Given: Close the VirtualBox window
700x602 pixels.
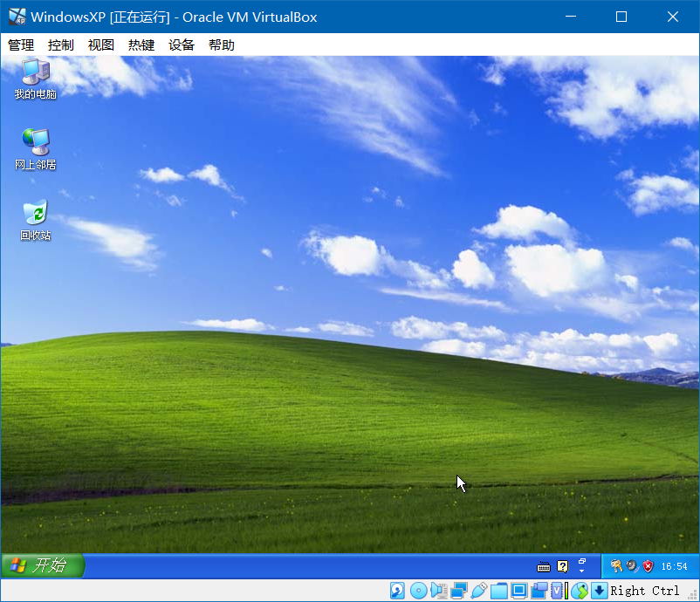Looking at the screenshot, I should click(x=673, y=17).
